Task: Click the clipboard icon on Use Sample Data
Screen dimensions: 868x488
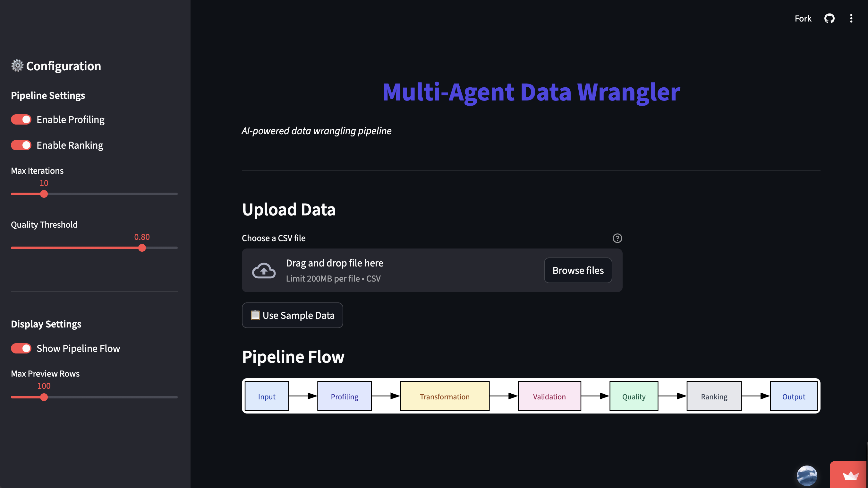Action: [x=255, y=315]
